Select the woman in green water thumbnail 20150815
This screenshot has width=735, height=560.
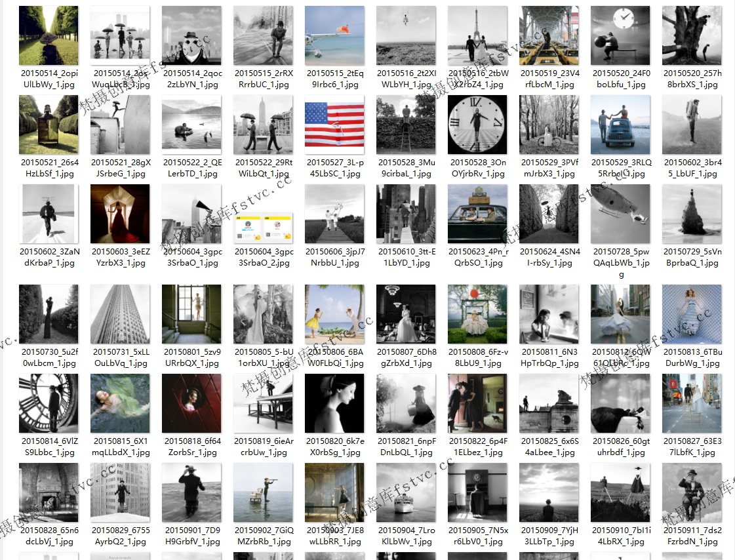120,403
